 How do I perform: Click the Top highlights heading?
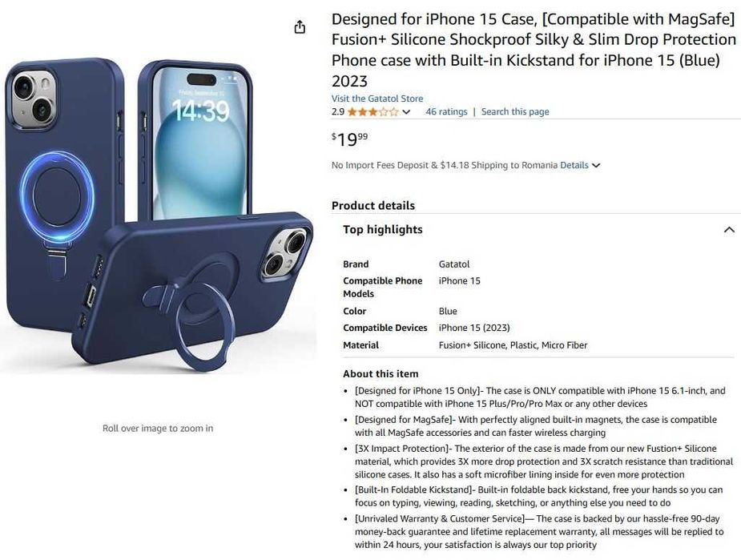tap(383, 229)
